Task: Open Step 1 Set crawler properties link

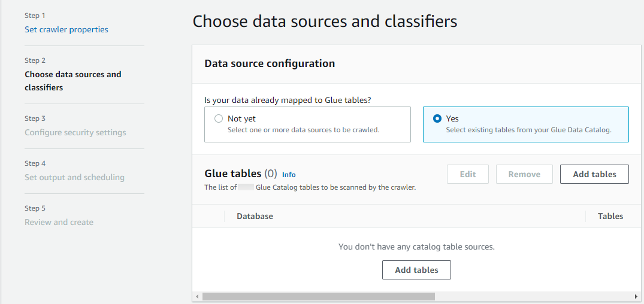Action: tap(66, 29)
